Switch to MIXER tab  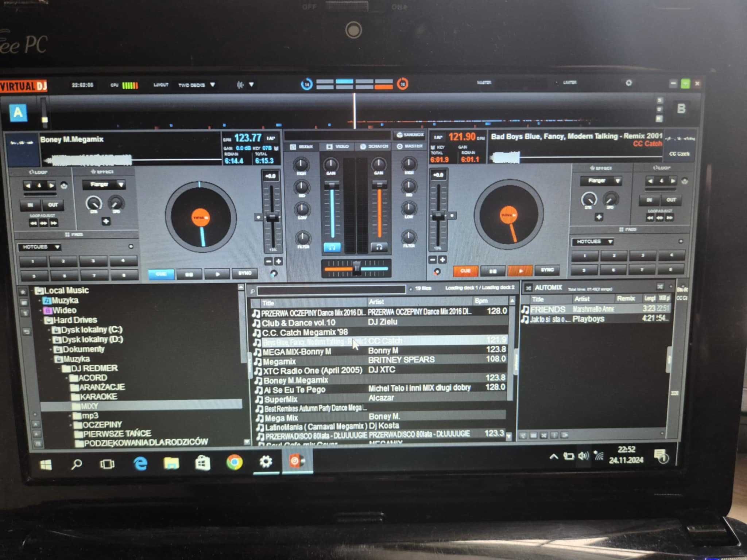(302, 147)
